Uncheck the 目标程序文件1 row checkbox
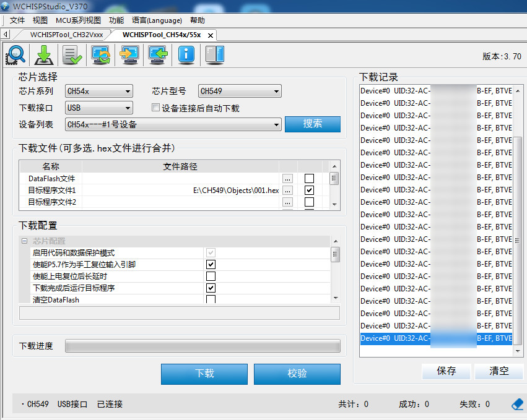Viewport: 527px width, 420px height. pyautogui.click(x=309, y=190)
